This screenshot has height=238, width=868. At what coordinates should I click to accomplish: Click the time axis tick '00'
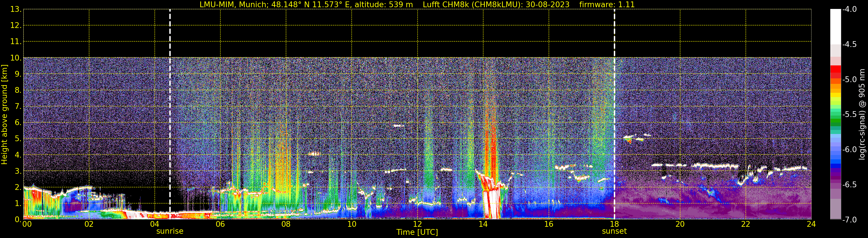click(x=27, y=224)
